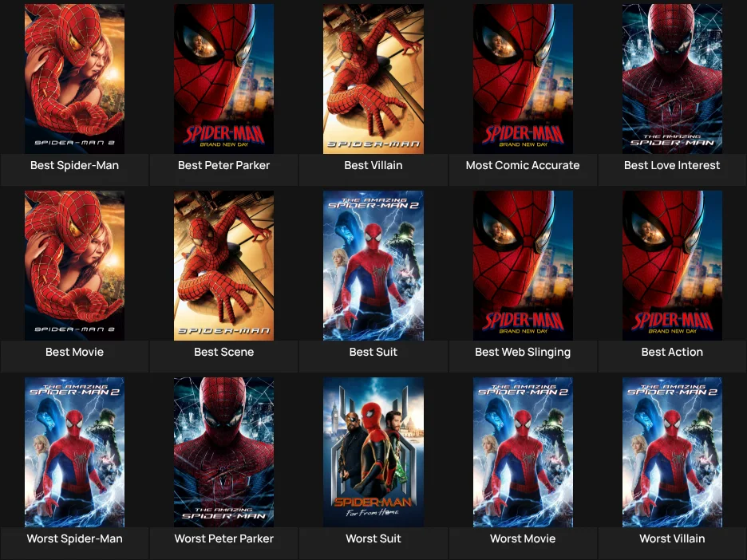
Task: Select the "Best Scene" caption
Action: pyautogui.click(x=224, y=352)
